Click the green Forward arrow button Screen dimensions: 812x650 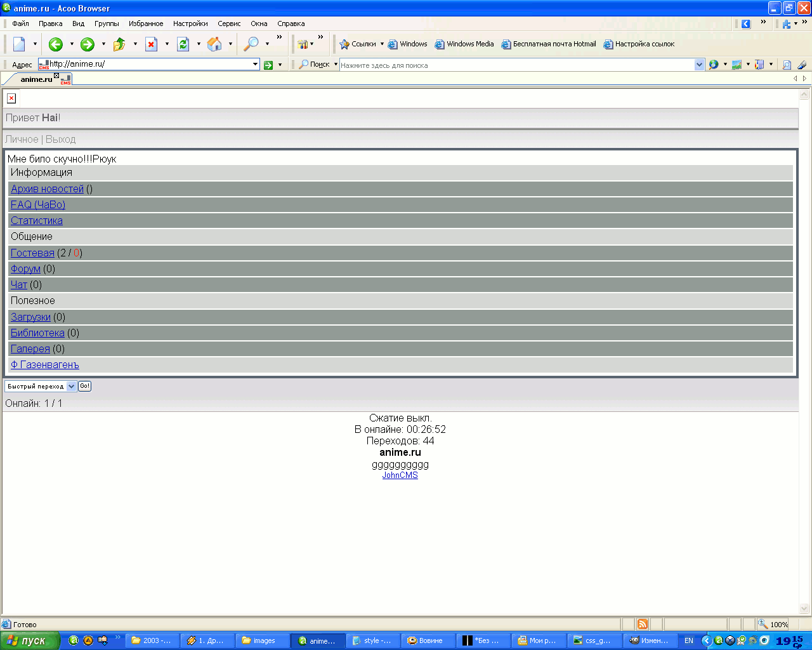tap(88, 44)
